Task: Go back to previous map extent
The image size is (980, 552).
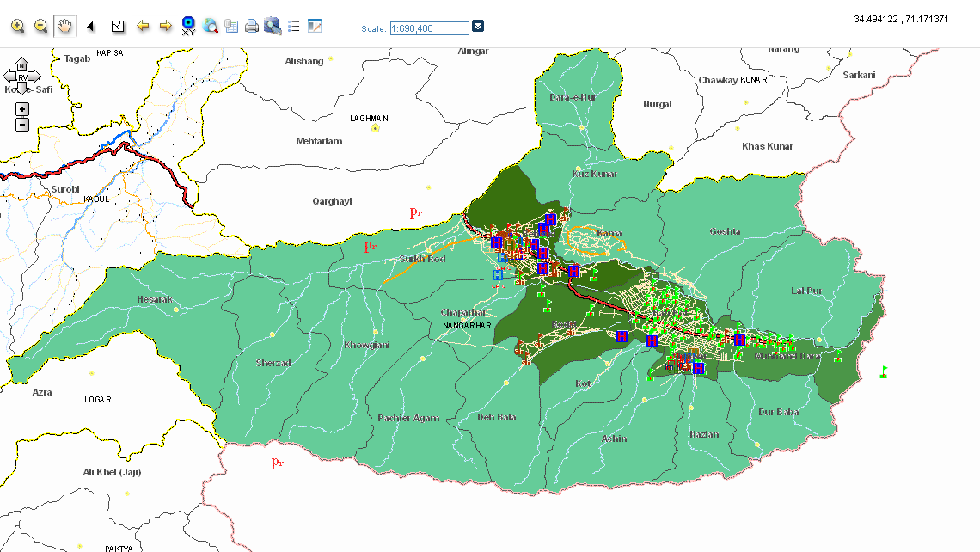Action: [x=143, y=26]
